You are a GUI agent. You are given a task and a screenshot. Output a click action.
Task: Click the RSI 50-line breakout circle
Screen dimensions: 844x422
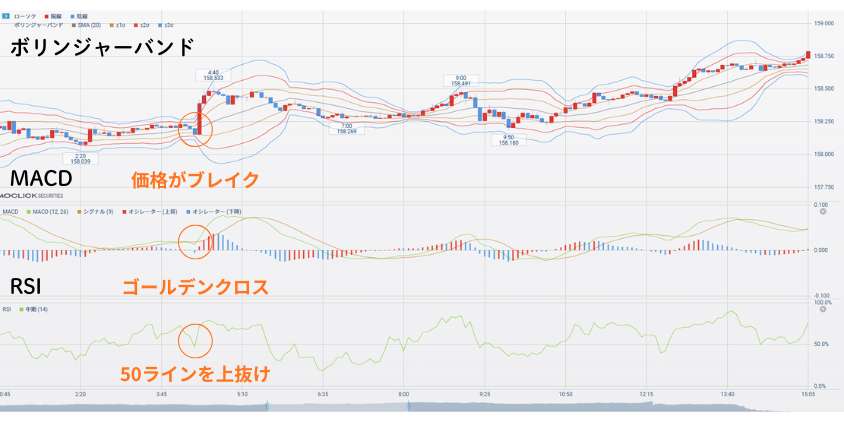[x=195, y=339]
